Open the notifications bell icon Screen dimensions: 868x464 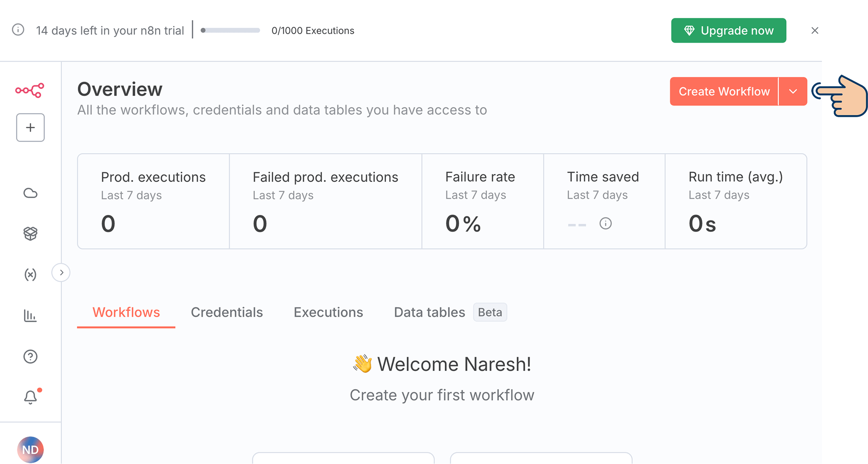(x=30, y=397)
